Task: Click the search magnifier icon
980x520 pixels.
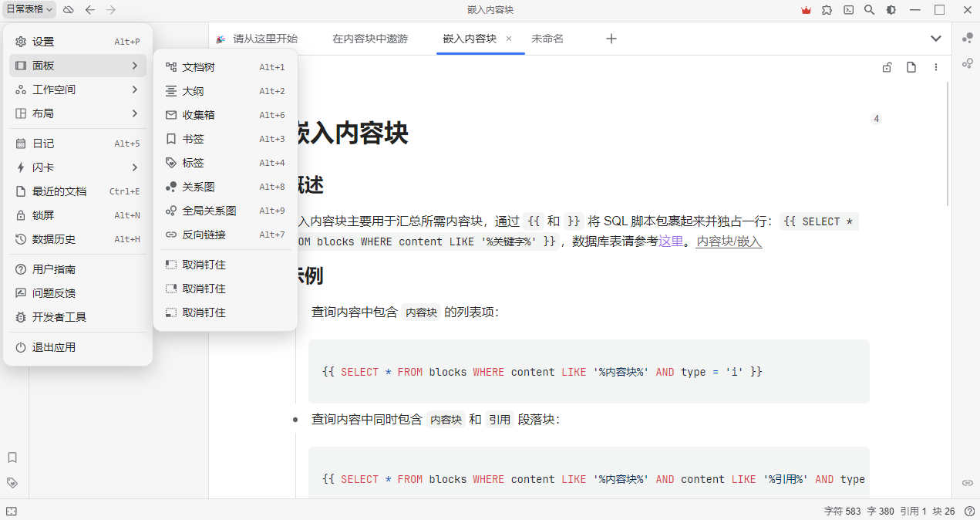Action: (869, 10)
